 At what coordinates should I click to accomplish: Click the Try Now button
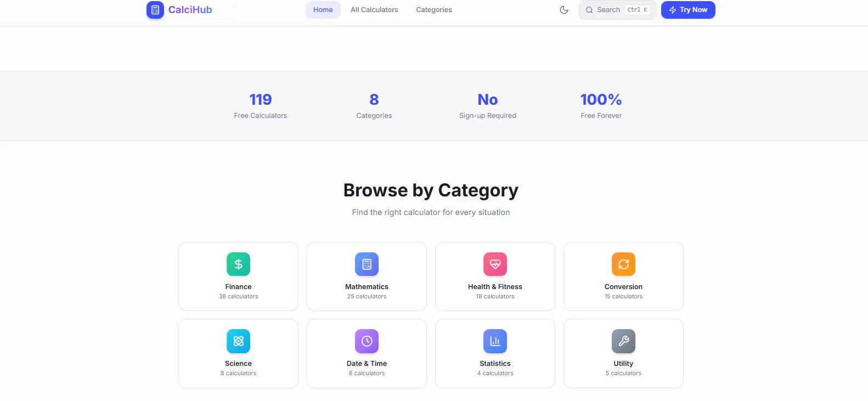coord(688,10)
